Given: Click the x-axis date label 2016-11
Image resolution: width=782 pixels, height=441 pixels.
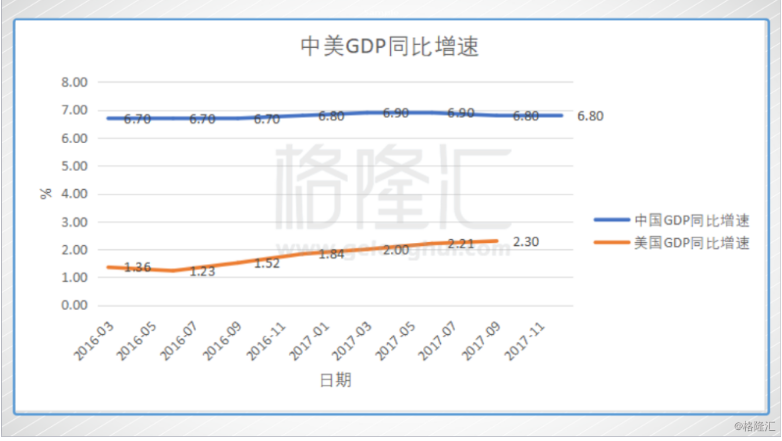Looking at the screenshot, I should [266, 341].
